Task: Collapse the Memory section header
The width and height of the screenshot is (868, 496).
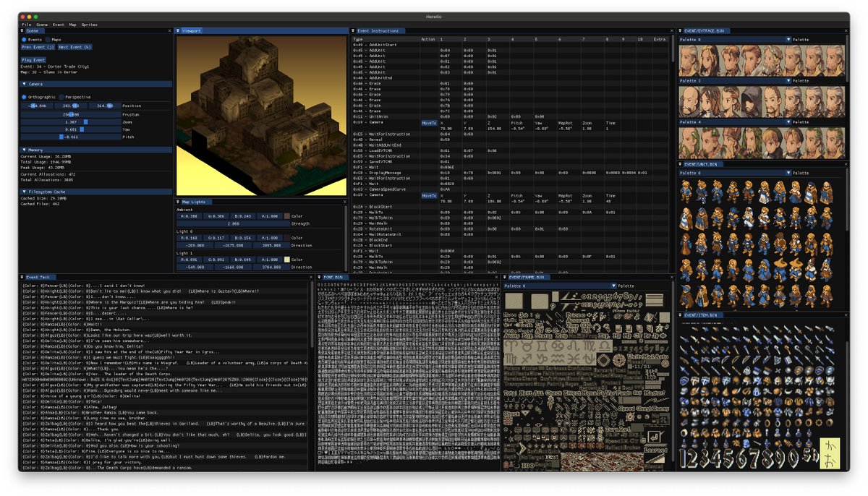Action: [x=95, y=150]
